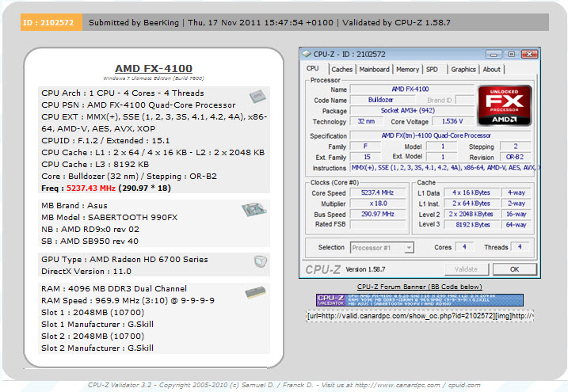Click the Core Voltage 1.536 V field

[x=452, y=121]
